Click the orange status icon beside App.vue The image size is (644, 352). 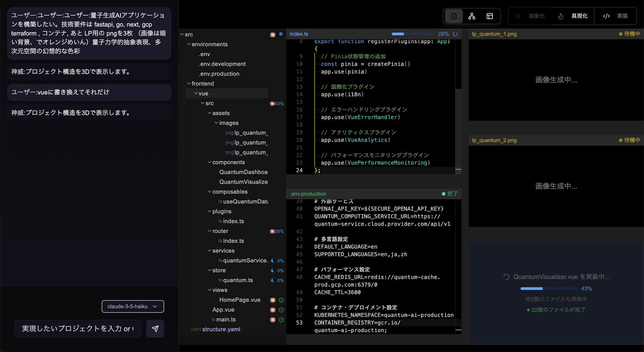pos(273,310)
